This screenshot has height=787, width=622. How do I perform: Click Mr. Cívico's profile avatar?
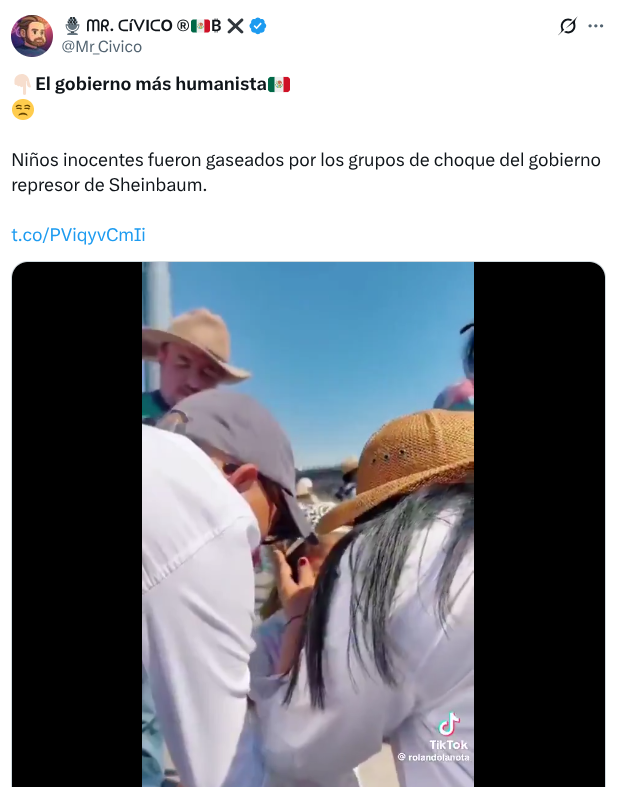(x=32, y=36)
